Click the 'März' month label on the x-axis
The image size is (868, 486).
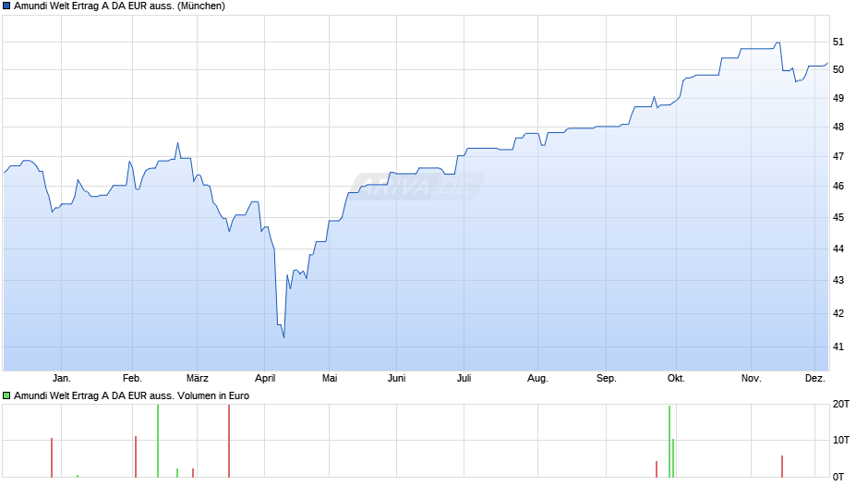[x=197, y=378]
